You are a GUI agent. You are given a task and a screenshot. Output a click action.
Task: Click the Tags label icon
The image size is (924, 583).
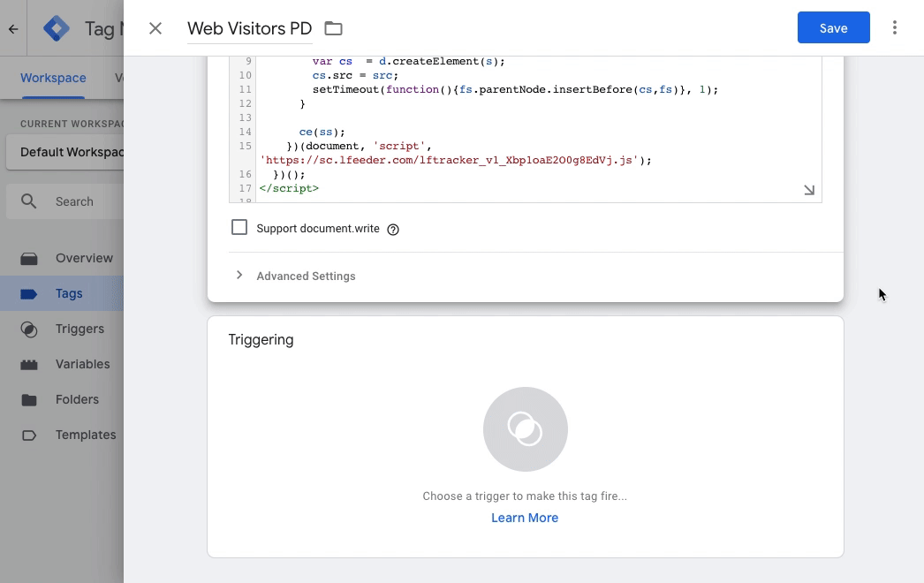[29, 293]
